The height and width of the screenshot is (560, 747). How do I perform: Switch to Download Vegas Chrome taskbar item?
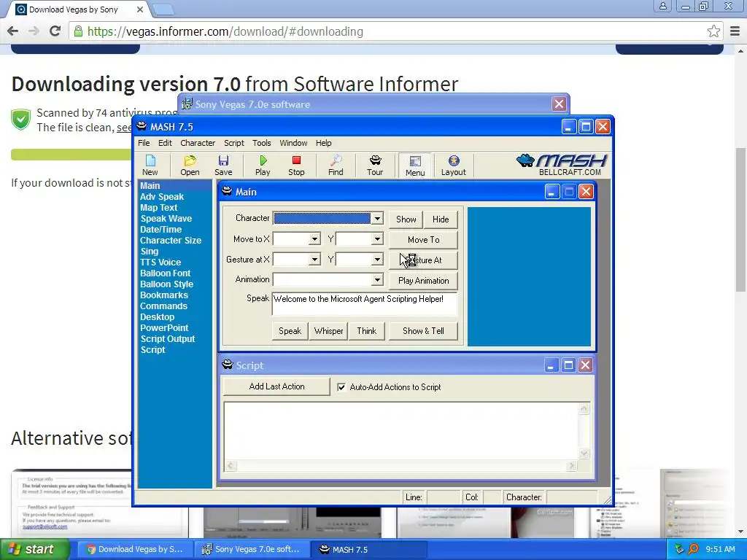click(x=135, y=549)
